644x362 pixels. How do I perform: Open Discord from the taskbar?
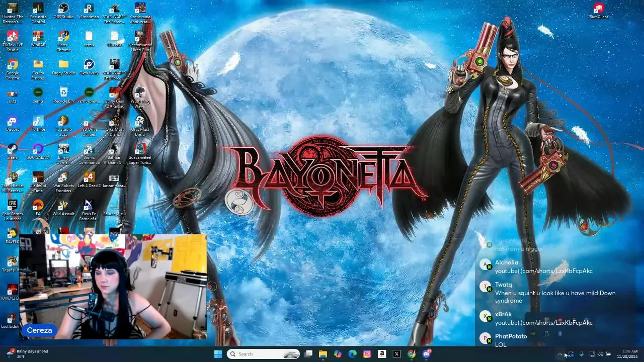427,354
